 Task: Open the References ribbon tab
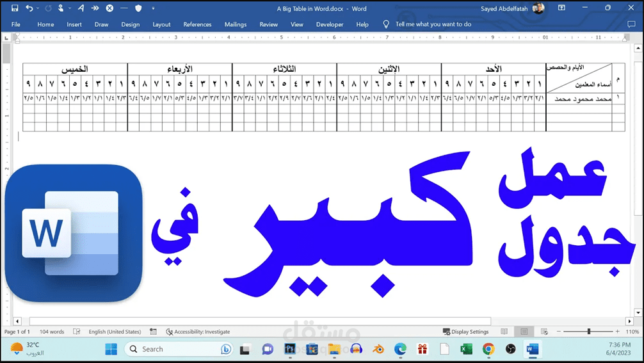[198, 24]
